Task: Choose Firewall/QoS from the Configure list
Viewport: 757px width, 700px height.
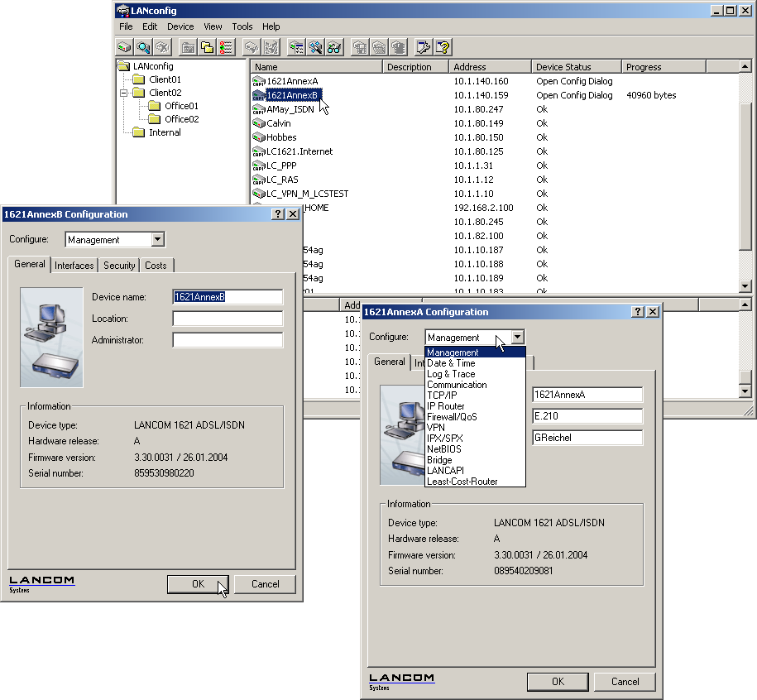Action: [452, 417]
